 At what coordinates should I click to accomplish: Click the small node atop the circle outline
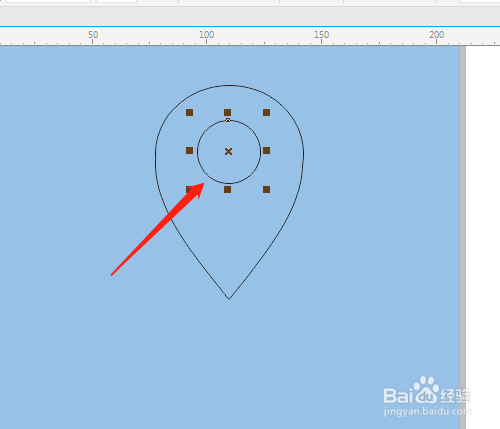[228, 120]
